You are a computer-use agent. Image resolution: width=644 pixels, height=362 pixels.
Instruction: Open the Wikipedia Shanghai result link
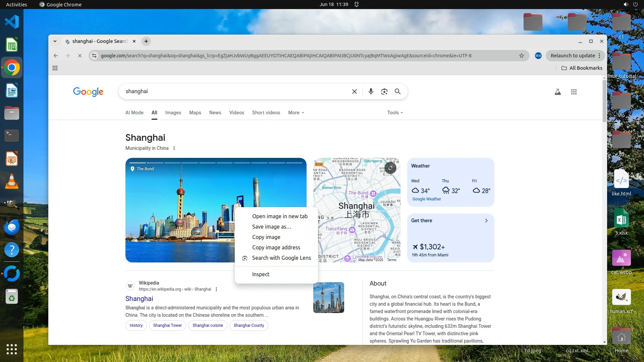(x=139, y=299)
